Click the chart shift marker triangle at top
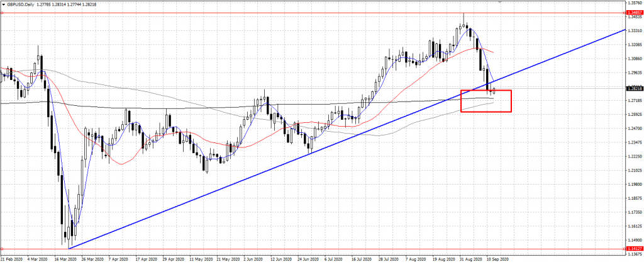 pyautogui.click(x=499, y=3)
